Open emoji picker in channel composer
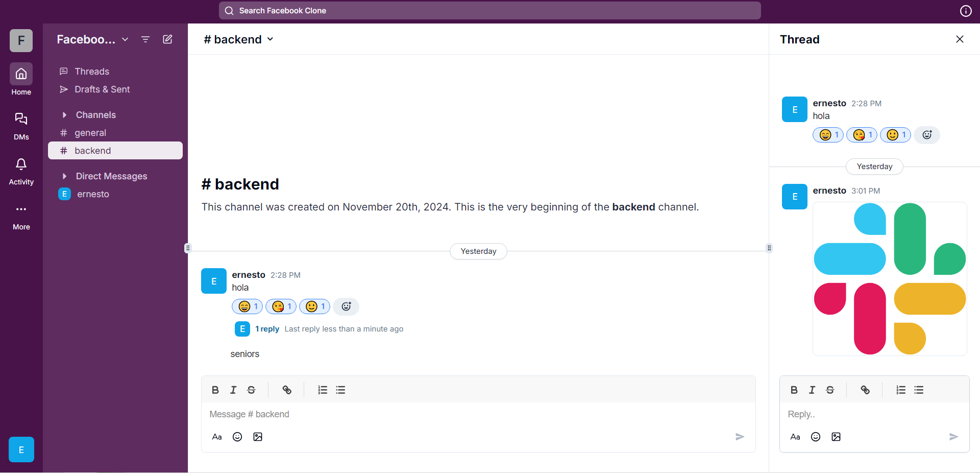980x473 pixels. (237, 437)
